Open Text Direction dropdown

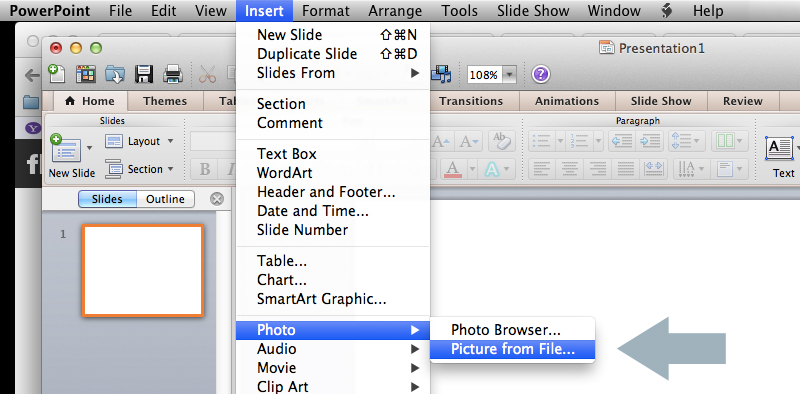point(691,168)
